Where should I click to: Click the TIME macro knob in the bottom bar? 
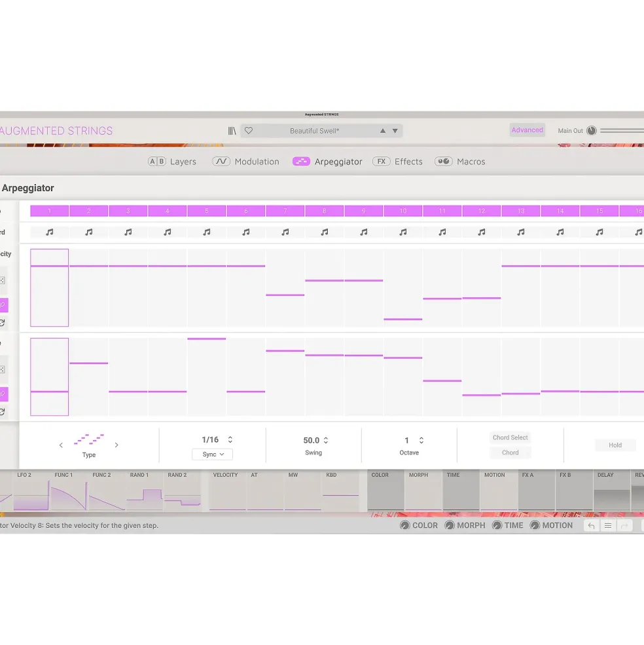click(497, 525)
